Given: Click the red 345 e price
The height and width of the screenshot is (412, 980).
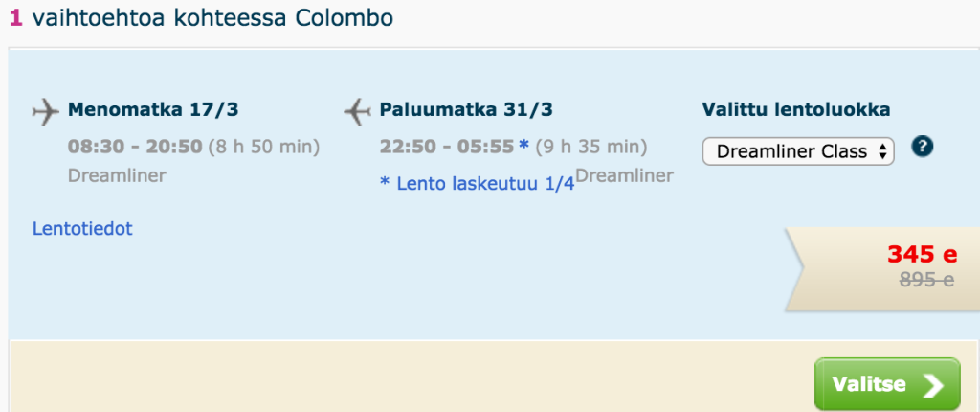Looking at the screenshot, I should click(922, 255).
